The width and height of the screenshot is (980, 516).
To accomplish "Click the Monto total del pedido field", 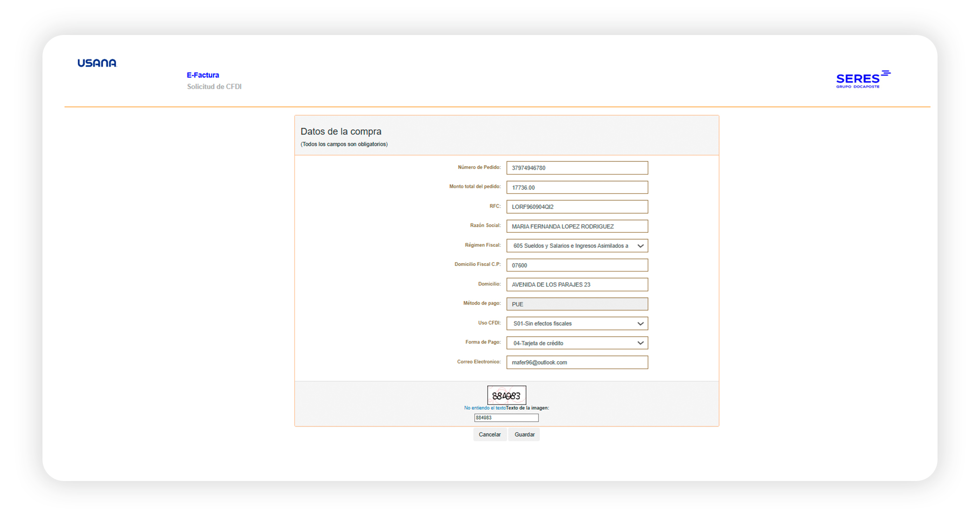I will click(x=577, y=188).
